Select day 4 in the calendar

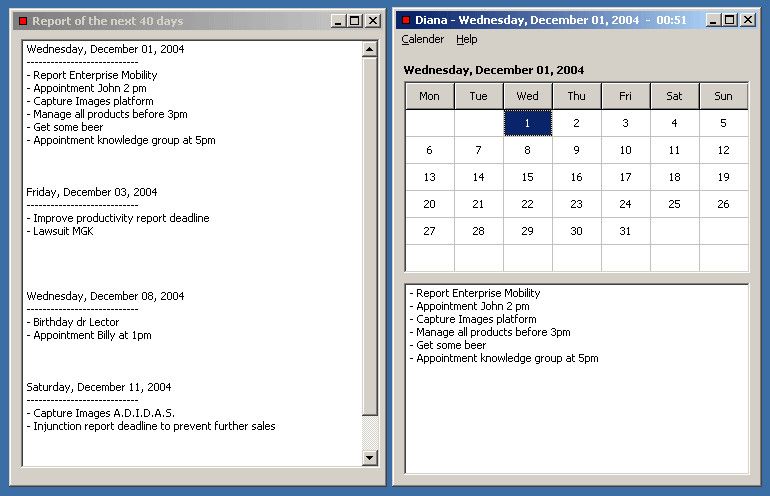click(675, 123)
